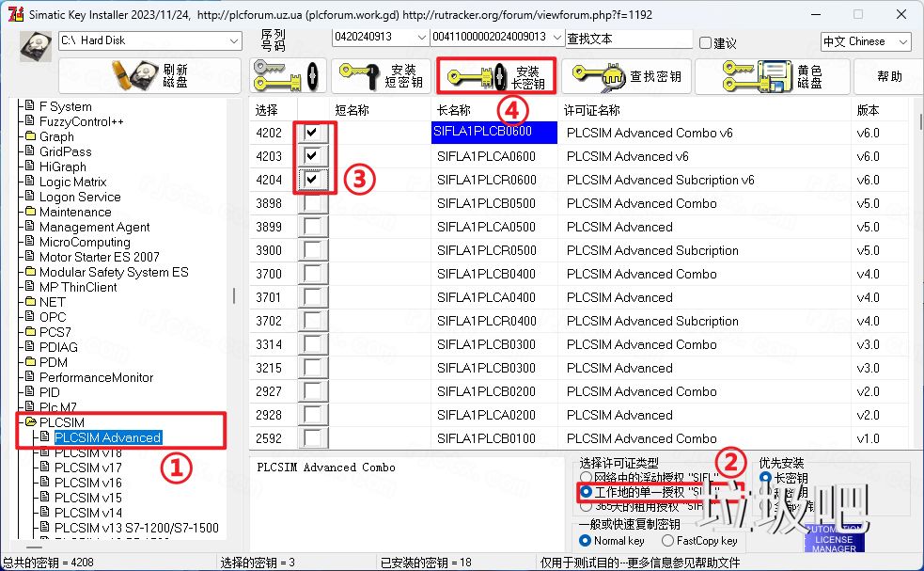
Task: Click the 安装长密钥 install long key icon
Action: (495, 73)
